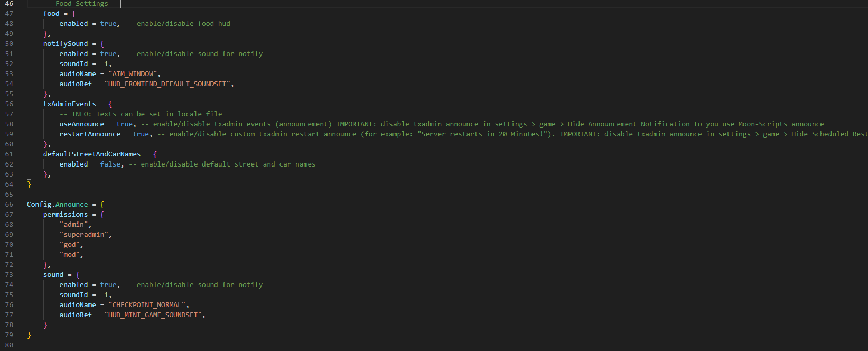This screenshot has width=868, height=351.
Task: Click the highlighted closing brace on line 64
Action: click(29, 184)
